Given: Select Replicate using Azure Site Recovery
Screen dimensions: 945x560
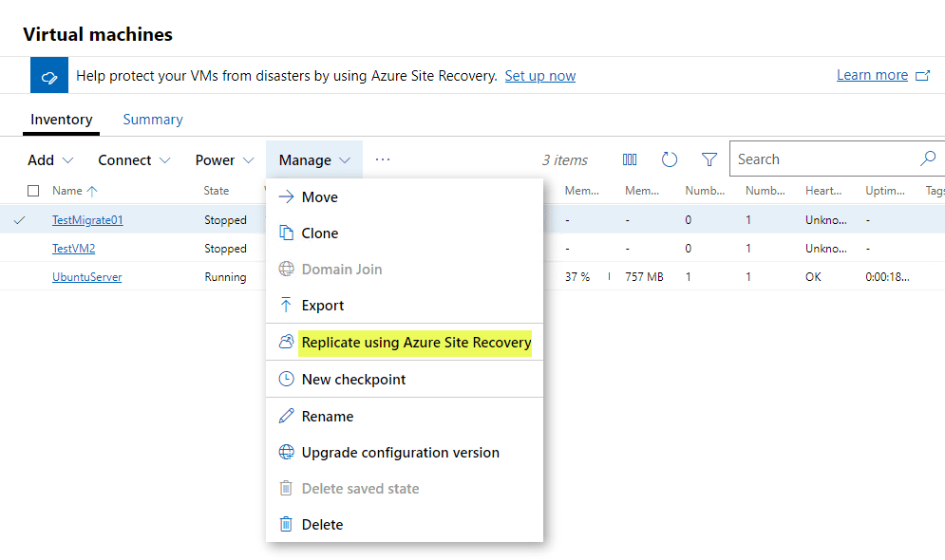Looking at the screenshot, I should 405,342.
